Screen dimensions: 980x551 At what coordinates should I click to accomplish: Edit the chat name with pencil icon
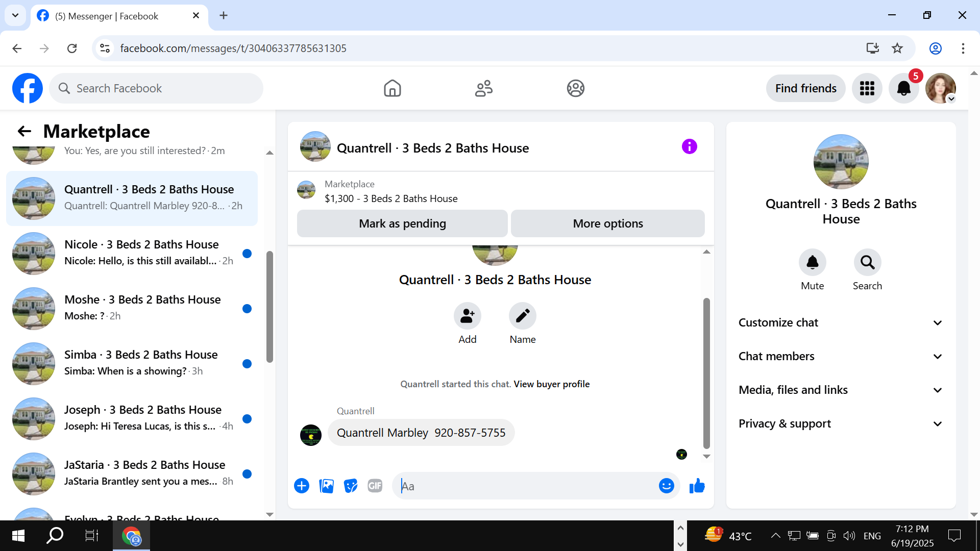pos(522,316)
